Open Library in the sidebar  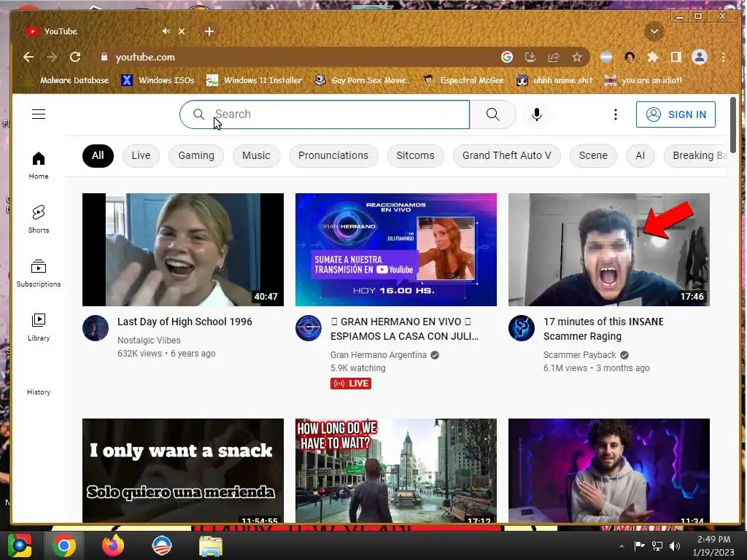pyautogui.click(x=39, y=327)
